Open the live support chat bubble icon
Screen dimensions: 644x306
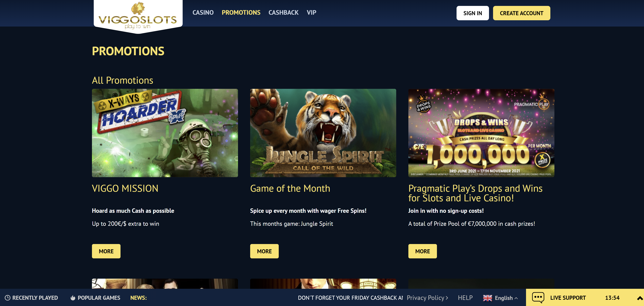click(538, 298)
